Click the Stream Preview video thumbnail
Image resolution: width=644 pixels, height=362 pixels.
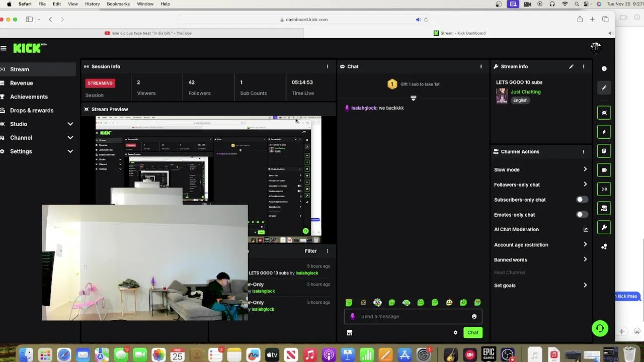(208, 178)
